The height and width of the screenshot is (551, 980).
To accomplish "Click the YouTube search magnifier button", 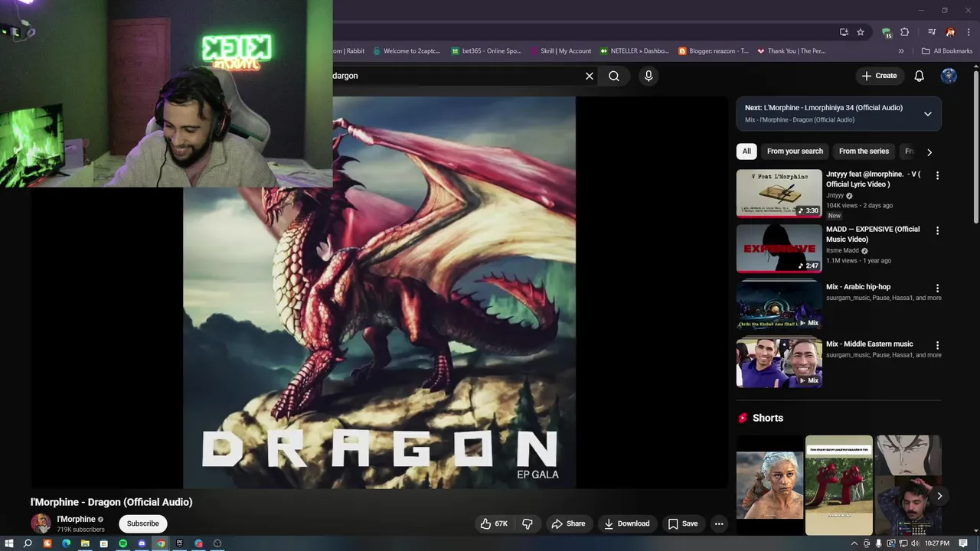I will coord(614,76).
